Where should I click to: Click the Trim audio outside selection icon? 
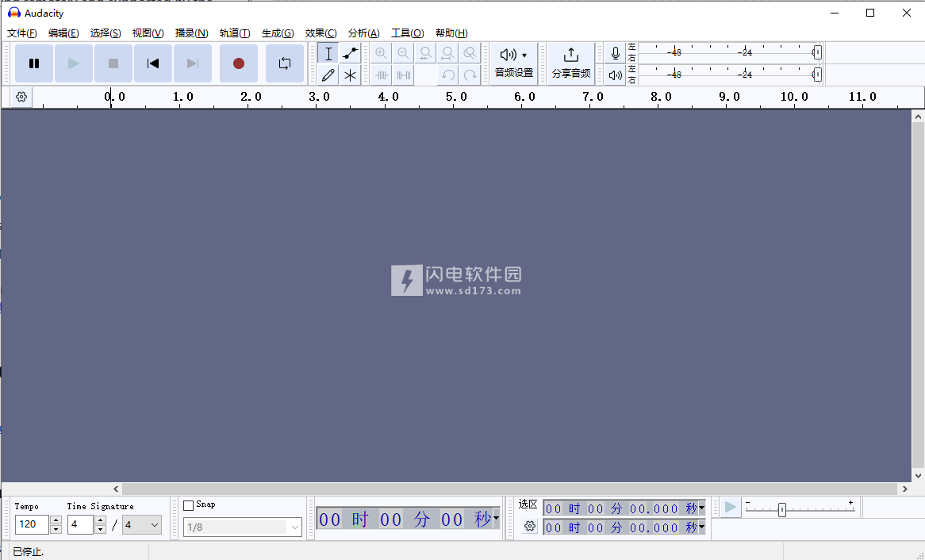click(381, 75)
